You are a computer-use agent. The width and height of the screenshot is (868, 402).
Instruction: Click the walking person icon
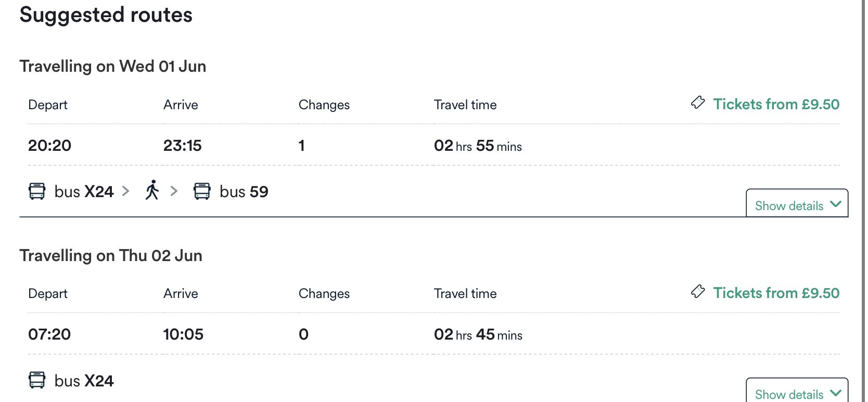click(152, 191)
